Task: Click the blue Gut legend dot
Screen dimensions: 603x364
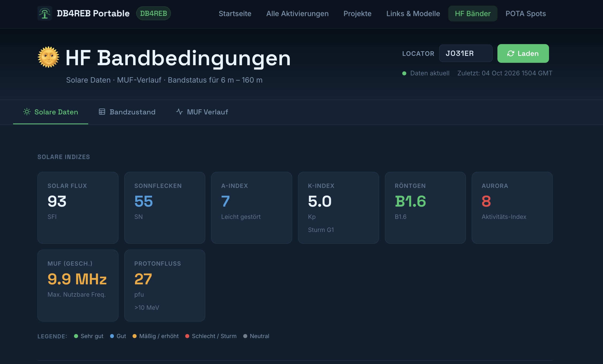Action: tap(112, 336)
